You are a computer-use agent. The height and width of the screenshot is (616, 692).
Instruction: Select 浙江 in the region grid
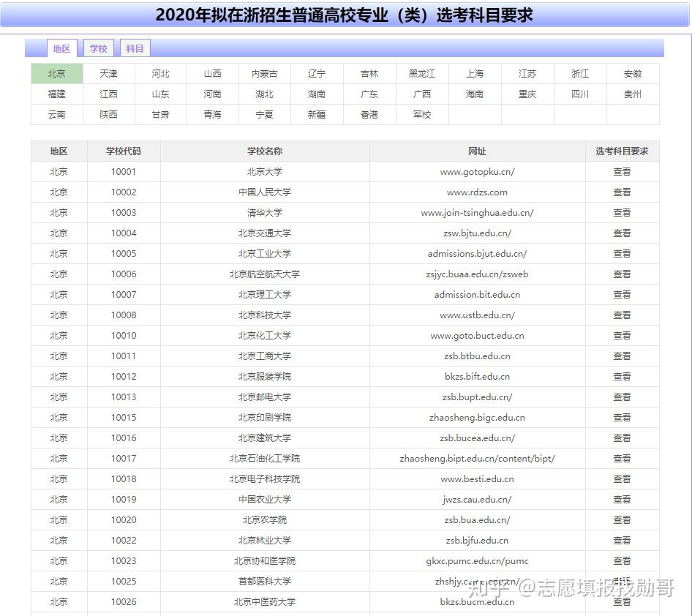click(580, 74)
